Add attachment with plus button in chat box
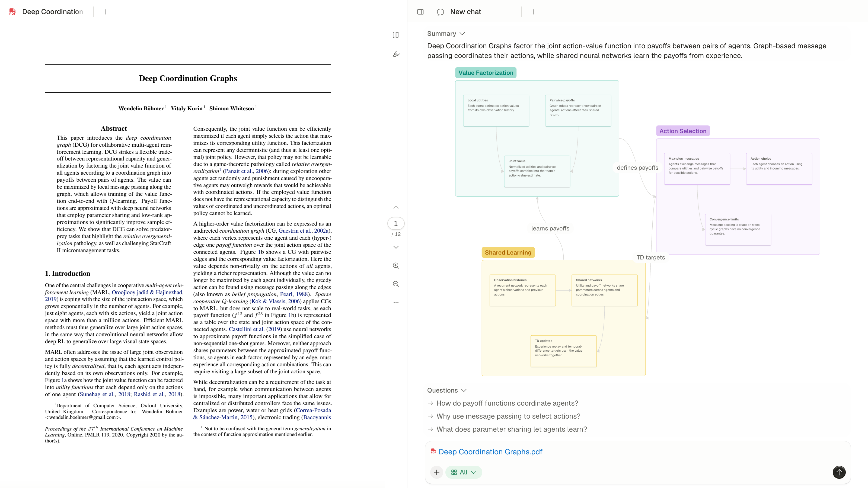Viewport: 868px width, 488px height. point(437,472)
